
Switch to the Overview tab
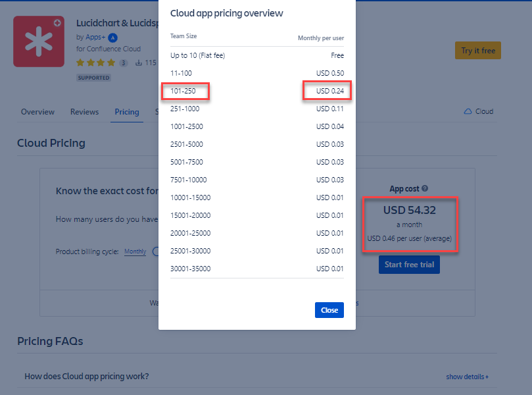(37, 112)
